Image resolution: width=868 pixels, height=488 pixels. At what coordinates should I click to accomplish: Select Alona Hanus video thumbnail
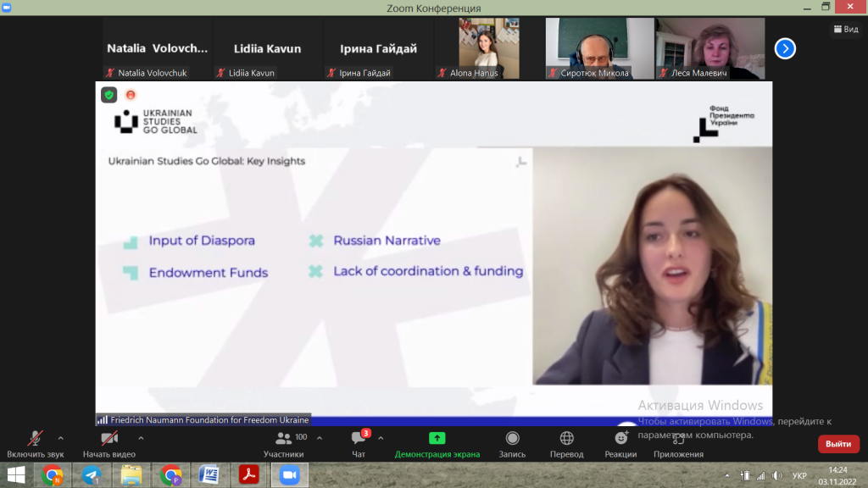[489, 48]
